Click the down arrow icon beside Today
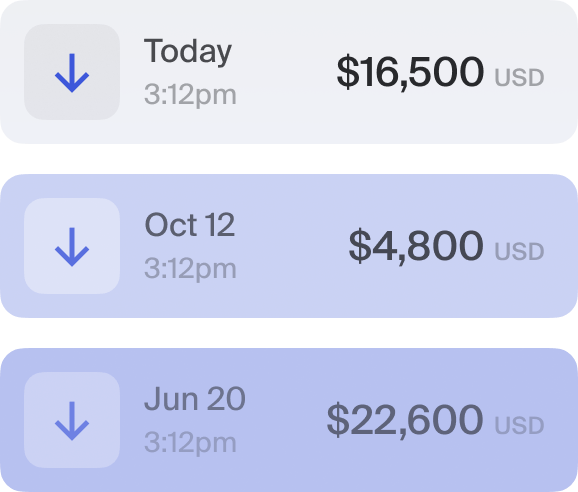The height and width of the screenshot is (492, 578). tap(72, 73)
